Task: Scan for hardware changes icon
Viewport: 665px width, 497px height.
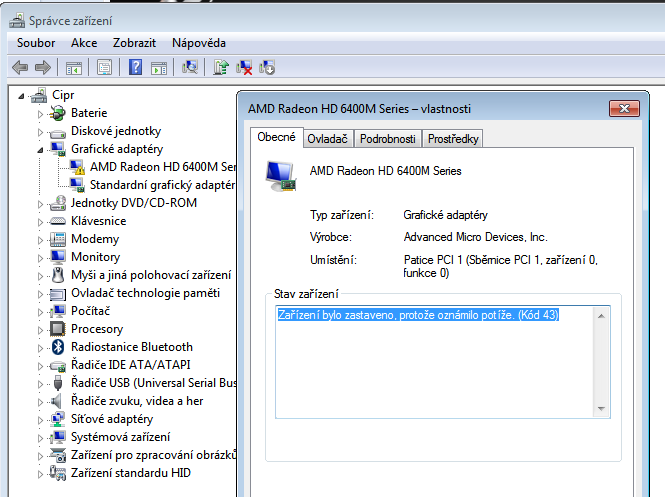Action: point(190,67)
